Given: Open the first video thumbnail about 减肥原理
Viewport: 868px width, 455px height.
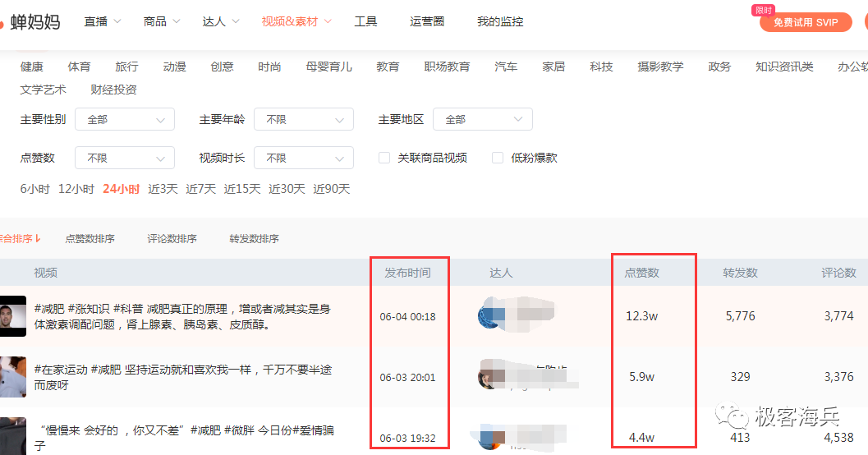Looking at the screenshot, I should click(x=12, y=316).
